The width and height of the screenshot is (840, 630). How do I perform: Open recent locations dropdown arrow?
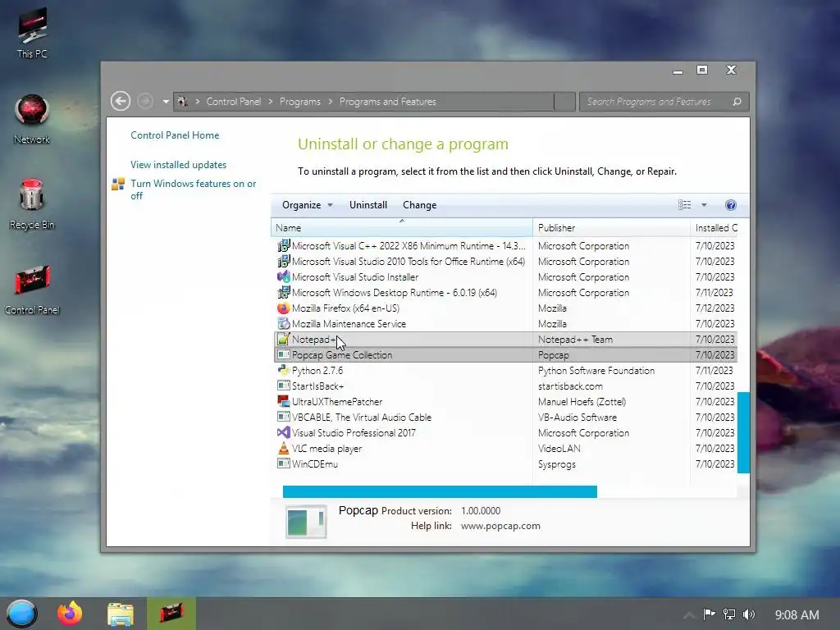[166, 101]
